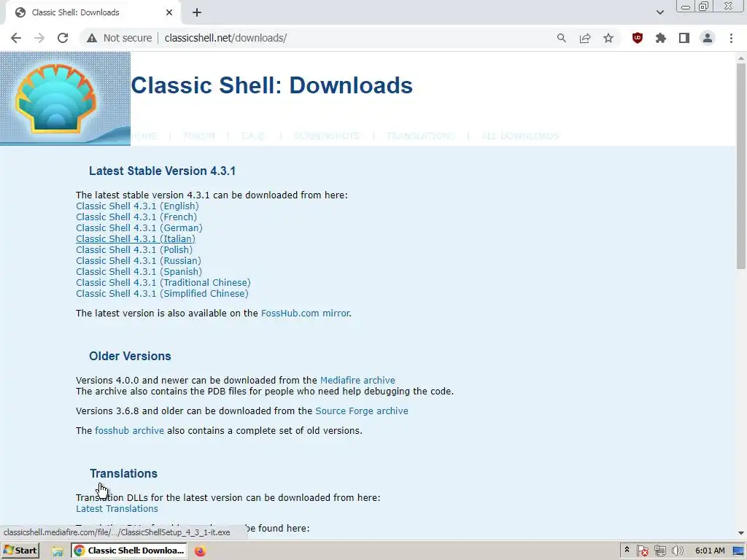The width and height of the screenshot is (747, 560).
Task: Open the SCREENSHOTS navigation link
Action: pos(327,136)
